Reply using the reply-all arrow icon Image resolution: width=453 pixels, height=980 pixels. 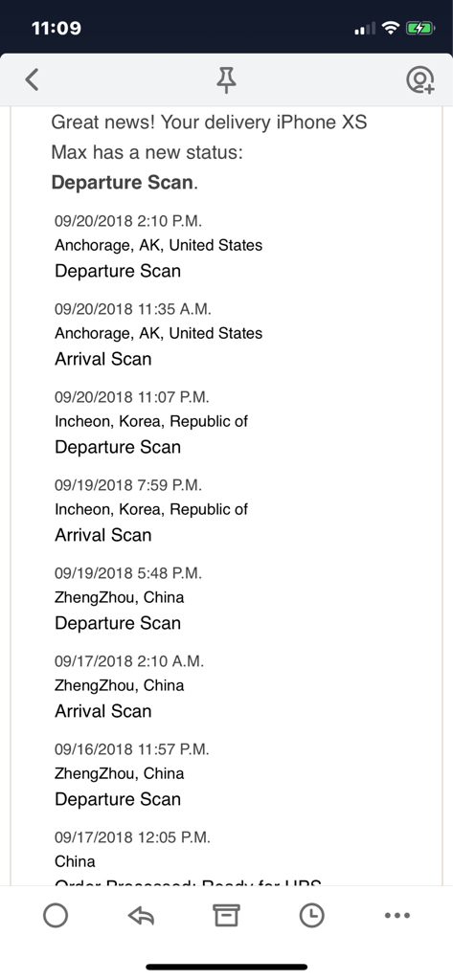141,916
